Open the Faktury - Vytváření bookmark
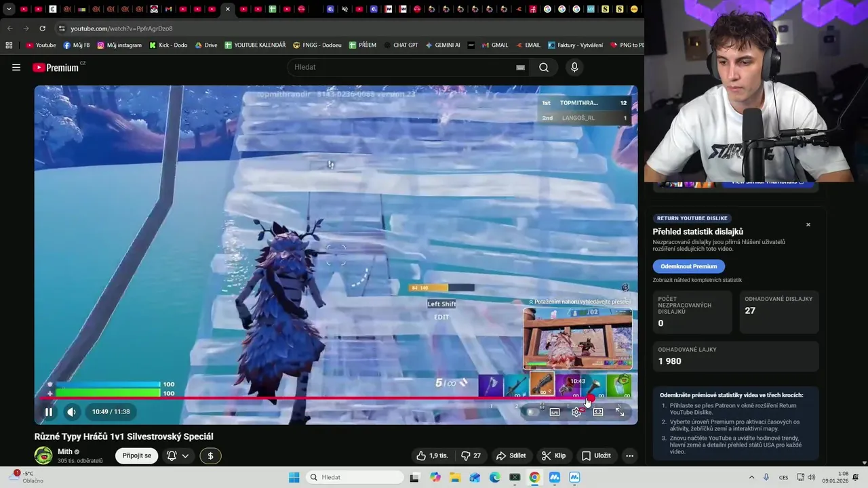 [575, 45]
